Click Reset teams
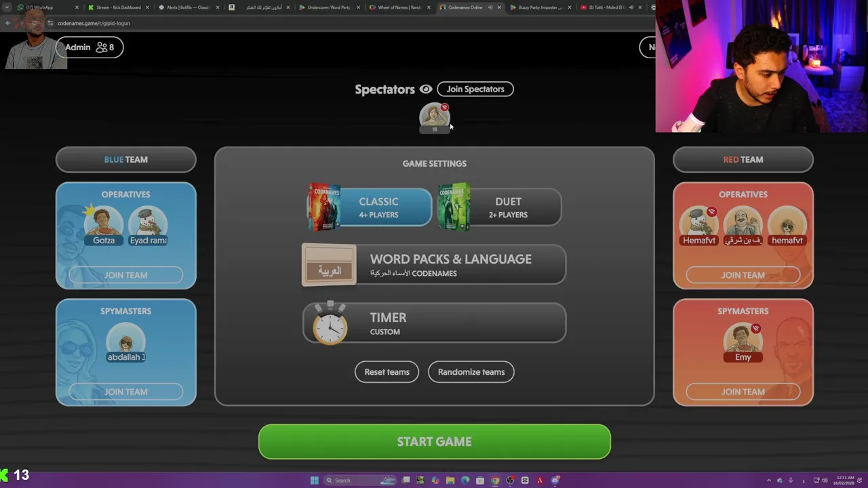Screen dimensions: 868x488 tap(387, 371)
